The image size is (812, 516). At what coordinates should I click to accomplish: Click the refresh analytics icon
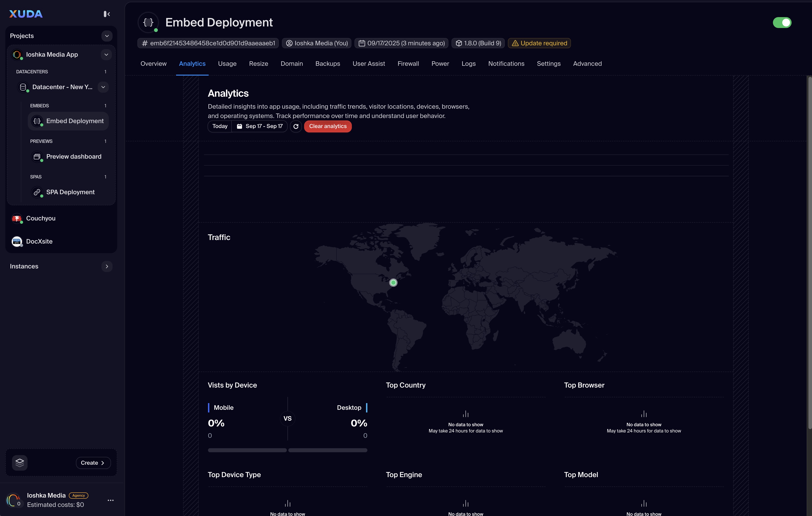click(x=296, y=126)
